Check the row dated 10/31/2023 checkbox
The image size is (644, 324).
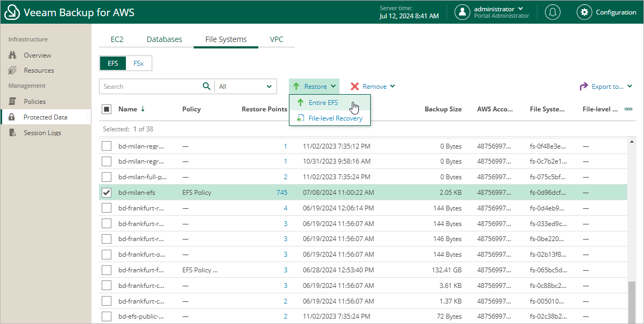click(x=107, y=161)
